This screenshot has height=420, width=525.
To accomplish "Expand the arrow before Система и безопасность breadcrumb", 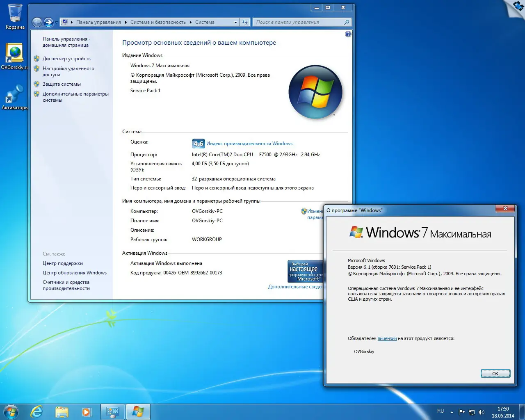I will 126,22.
